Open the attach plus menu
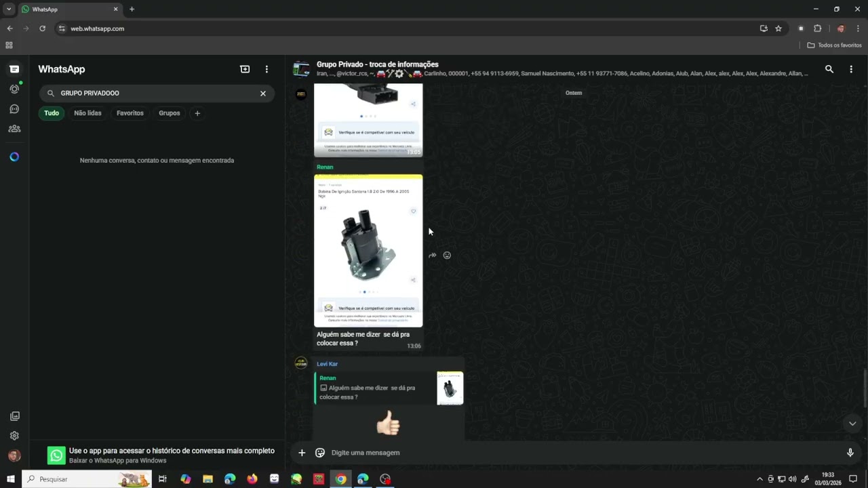868x488 pixels. [x=302, y=453]
